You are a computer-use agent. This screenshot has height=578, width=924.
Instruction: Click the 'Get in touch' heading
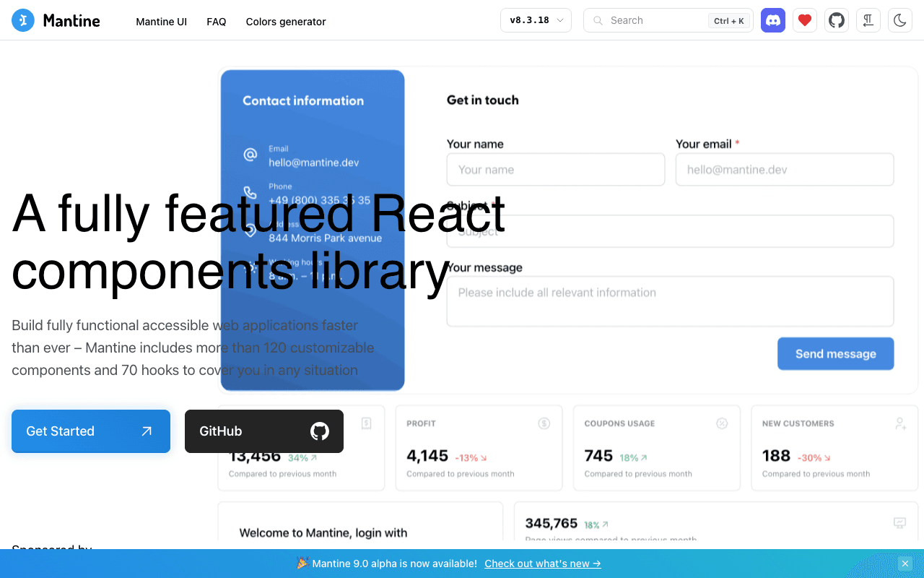click(x=483, y=100)
